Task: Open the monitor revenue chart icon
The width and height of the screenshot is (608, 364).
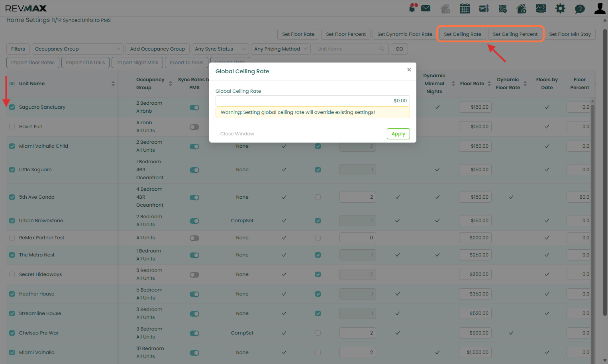Action: point(541,8)
